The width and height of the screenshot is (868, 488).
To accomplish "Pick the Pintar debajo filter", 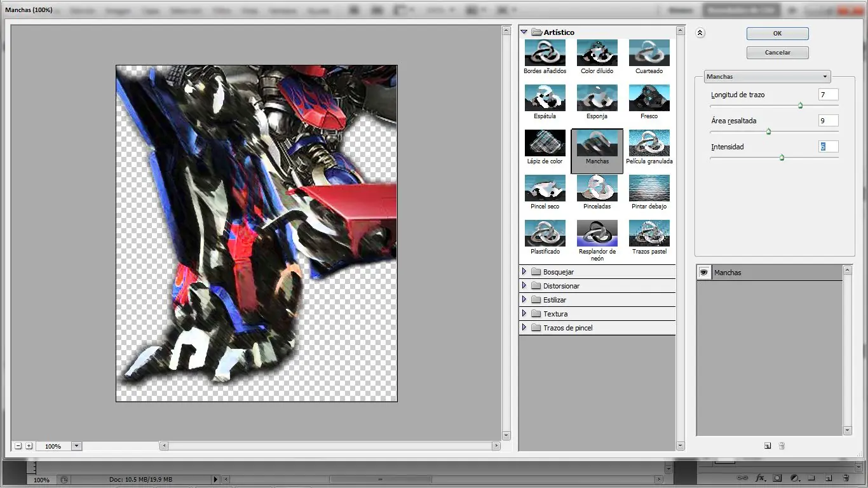I will (649, 188).
